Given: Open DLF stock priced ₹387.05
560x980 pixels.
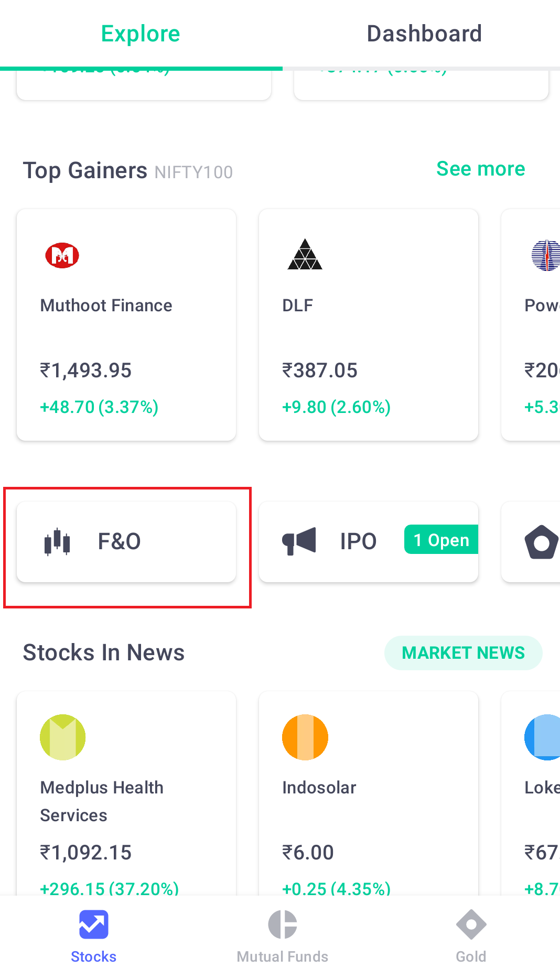Looking at the screenshot, I should click(369, 325).
